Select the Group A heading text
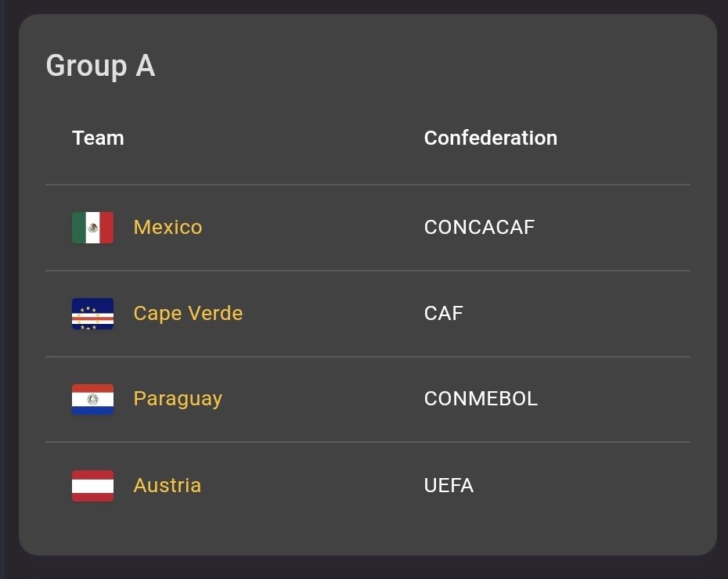 pos(100,66)
